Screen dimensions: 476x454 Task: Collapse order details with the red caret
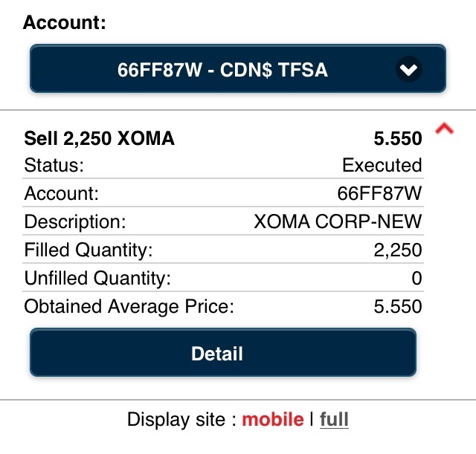(x=444, y=130)
